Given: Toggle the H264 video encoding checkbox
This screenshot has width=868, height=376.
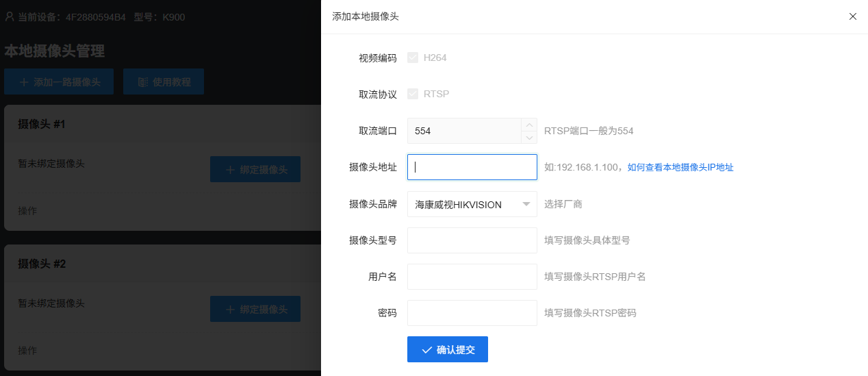Looking at the screenshot, I should coord(413,58).
